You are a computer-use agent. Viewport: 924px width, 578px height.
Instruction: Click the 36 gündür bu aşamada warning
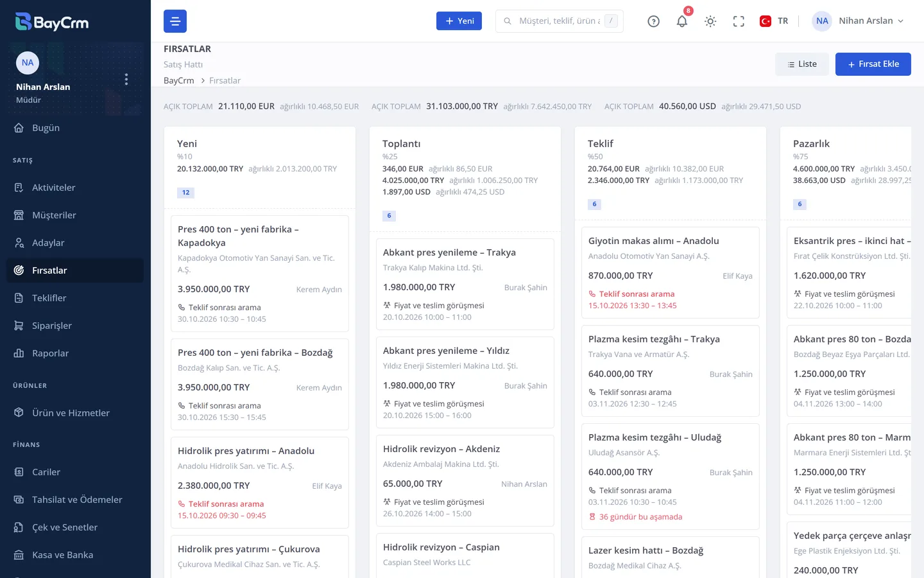pyautogui.click(x=635, y=517)
